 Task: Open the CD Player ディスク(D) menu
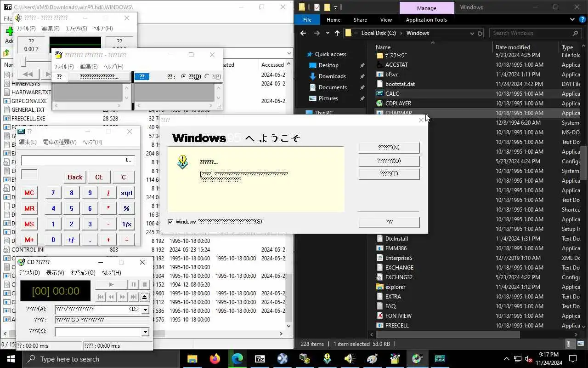tap(29, 273)
